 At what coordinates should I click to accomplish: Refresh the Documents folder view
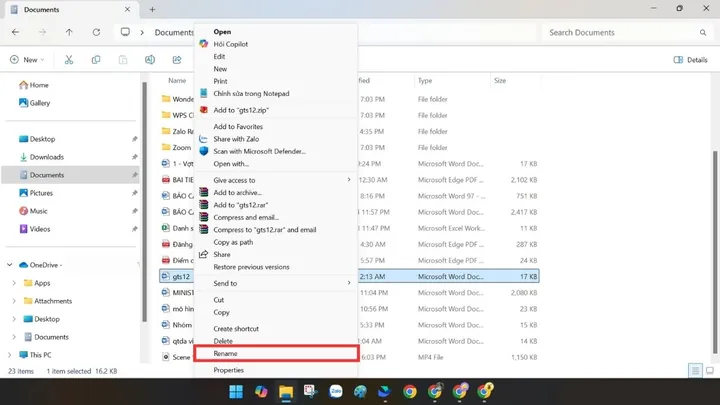click(x=96, y=32)
